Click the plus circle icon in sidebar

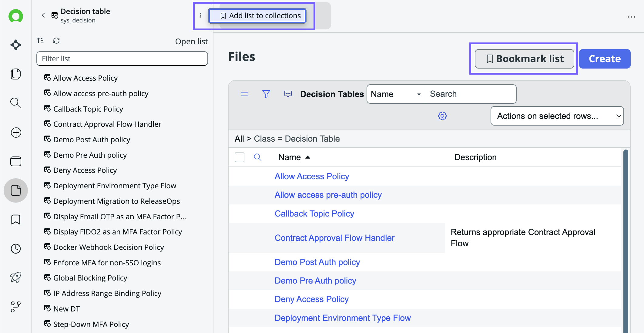tap(16, 133)
